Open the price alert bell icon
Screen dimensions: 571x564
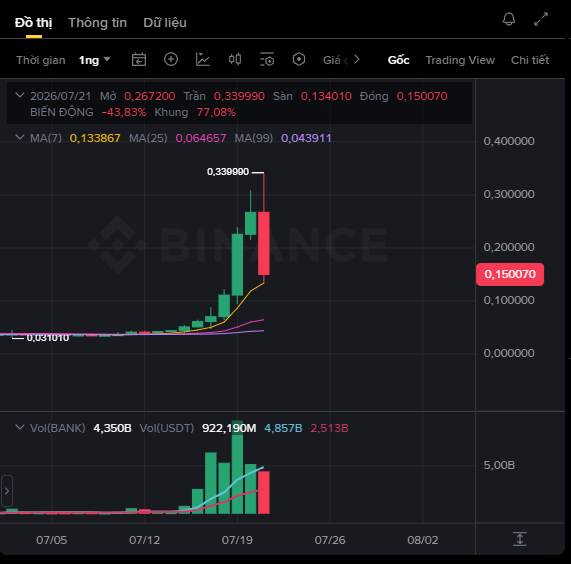pos(509,19)
